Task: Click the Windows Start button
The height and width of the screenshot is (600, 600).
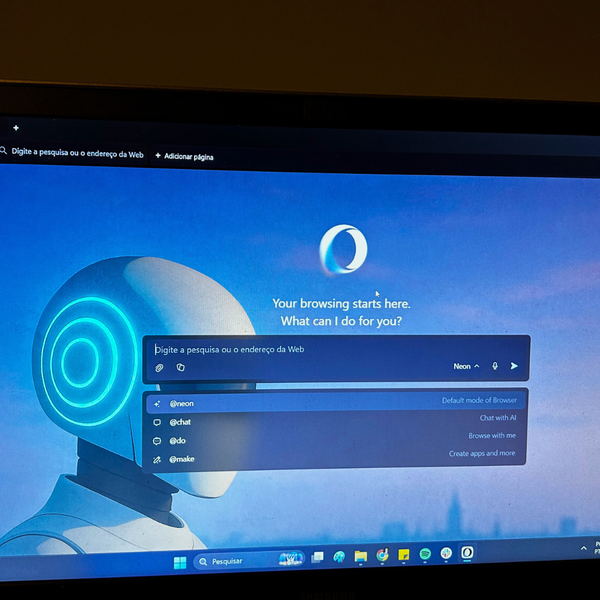Action: pos(180,561)
